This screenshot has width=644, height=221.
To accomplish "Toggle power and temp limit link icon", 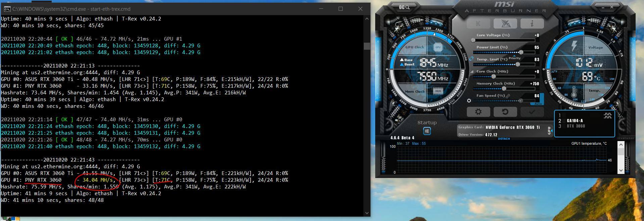I will tap(471, 59).
